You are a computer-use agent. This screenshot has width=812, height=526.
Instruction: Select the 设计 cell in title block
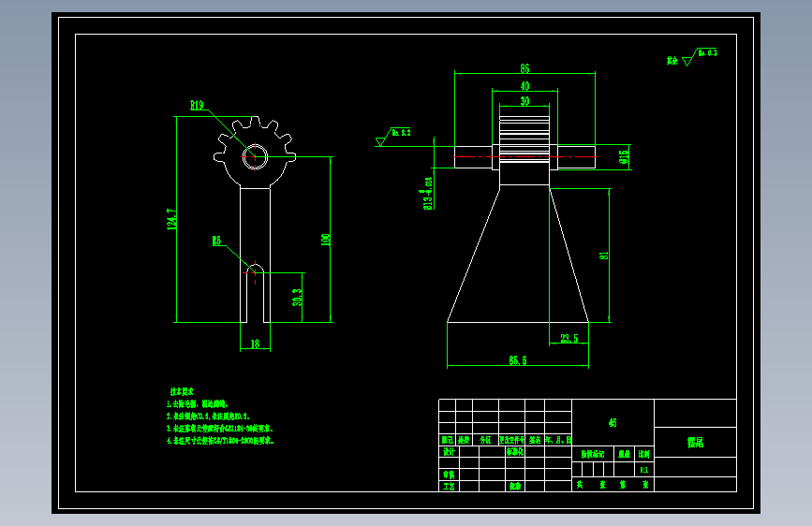click(449, 451)
